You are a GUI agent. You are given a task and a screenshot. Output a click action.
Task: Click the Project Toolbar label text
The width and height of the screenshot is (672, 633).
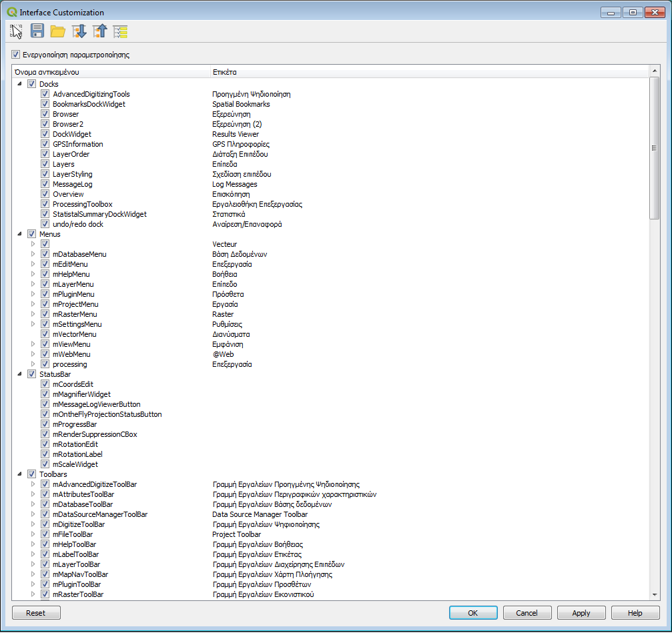[237, 534]
